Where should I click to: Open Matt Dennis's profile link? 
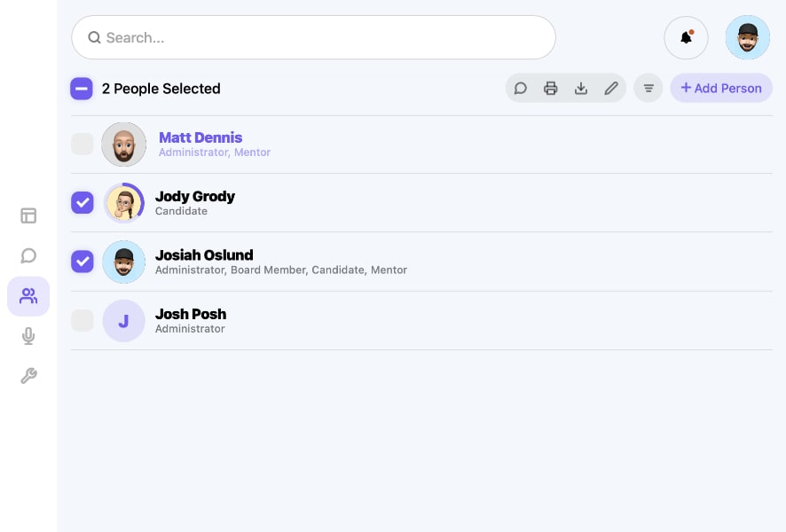click(200, 137)
